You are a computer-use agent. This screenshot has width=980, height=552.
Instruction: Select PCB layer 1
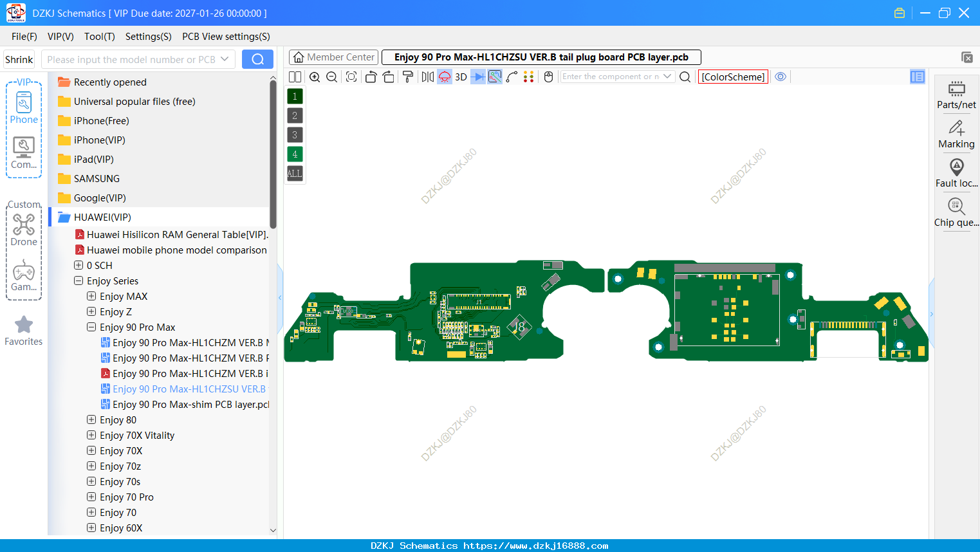coord(295,97)
